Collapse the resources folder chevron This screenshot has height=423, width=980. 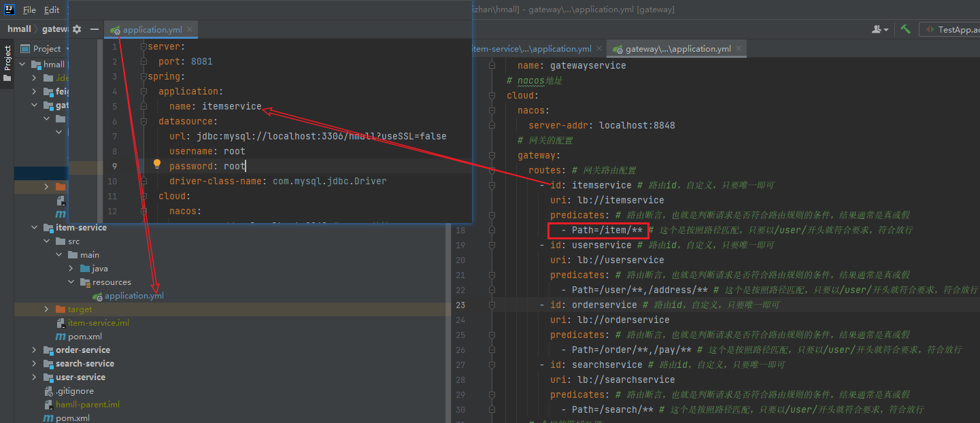point(71,282)
